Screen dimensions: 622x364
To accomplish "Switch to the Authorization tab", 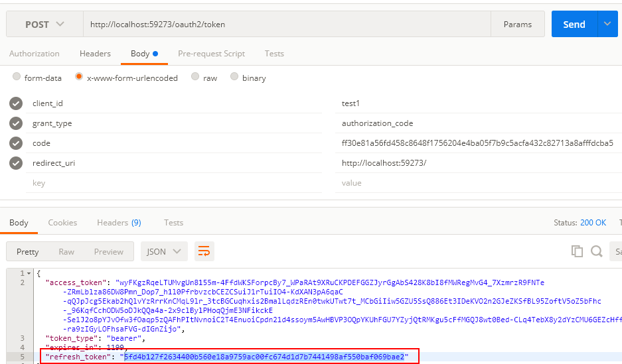I will [x=35, y=54].
